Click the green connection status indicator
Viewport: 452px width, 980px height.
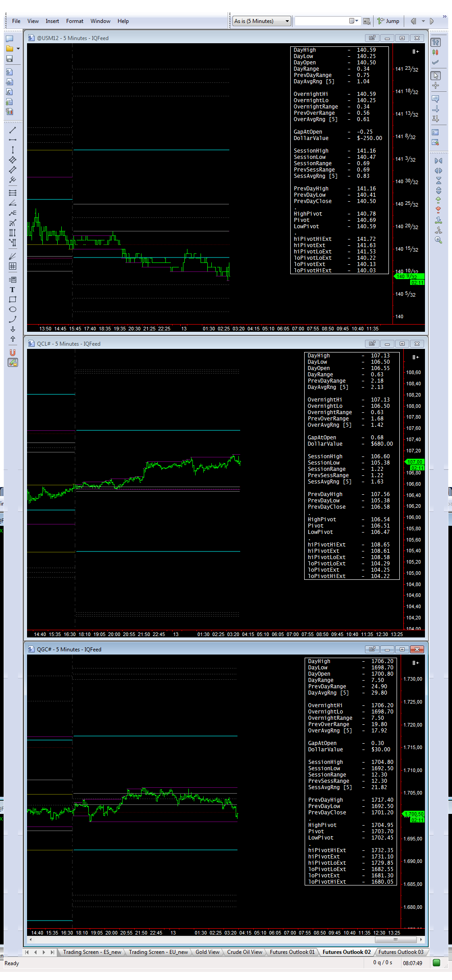pos(436,963)
